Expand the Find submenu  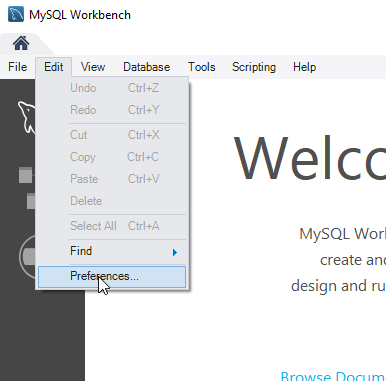112,251
